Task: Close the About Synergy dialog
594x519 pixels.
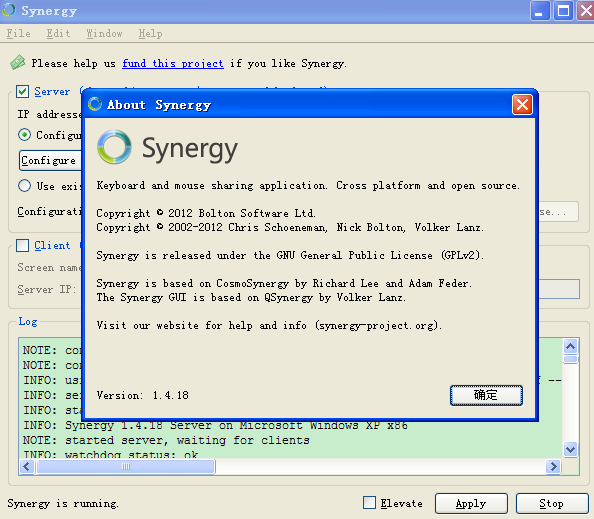Action: (x=522, y=105)
